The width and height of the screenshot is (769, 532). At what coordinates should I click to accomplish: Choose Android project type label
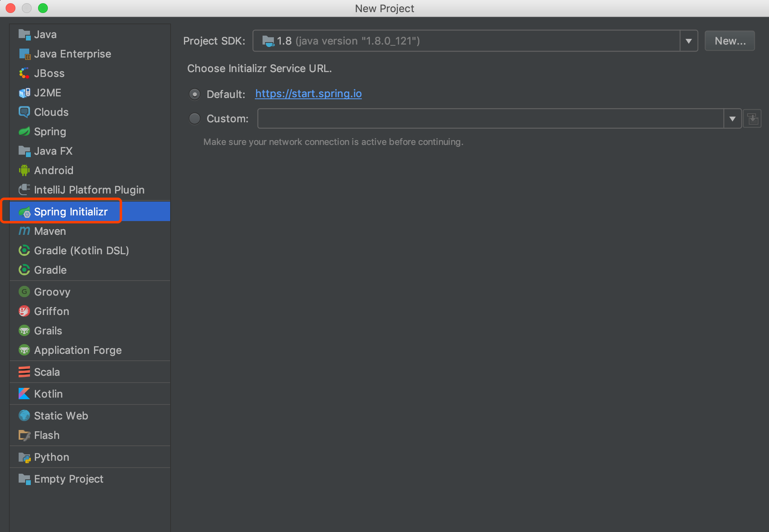point(53,171)
